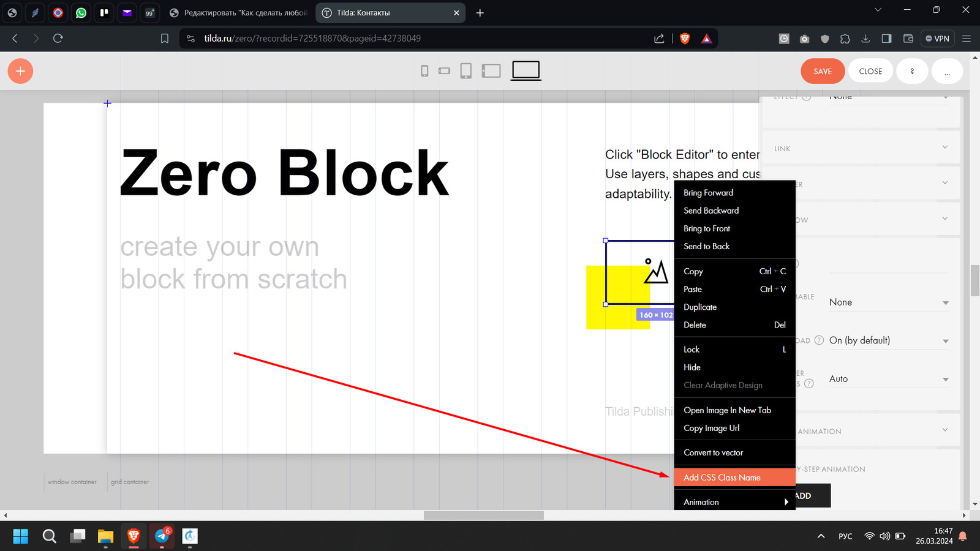
Task: Switch to mobile portrait screen view
Action: point(424,71)
